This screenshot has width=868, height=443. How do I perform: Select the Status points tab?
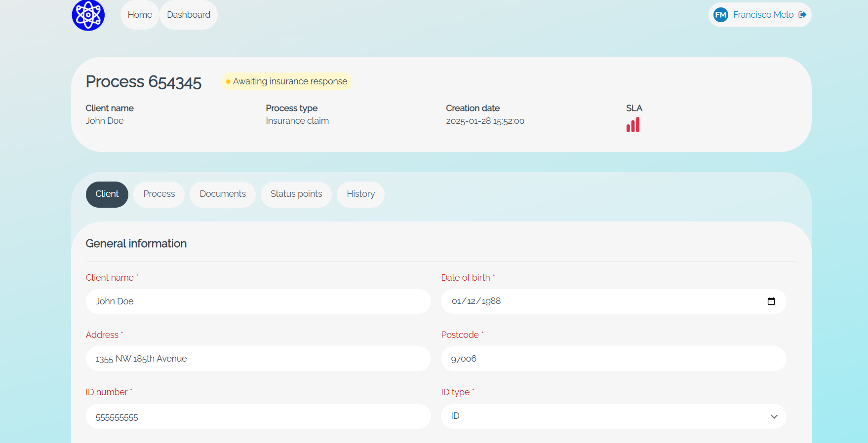296,194
